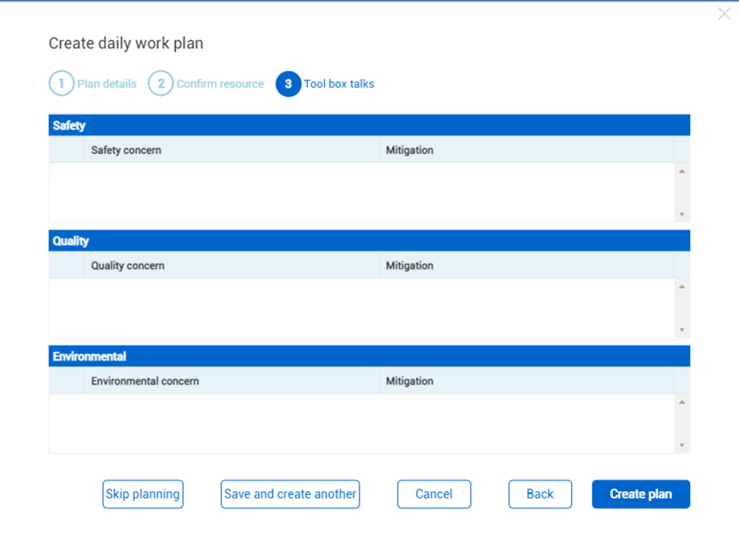Click the step 3 circle icon
The height and width of the screenshot is (560, 739).
[288, 84]
